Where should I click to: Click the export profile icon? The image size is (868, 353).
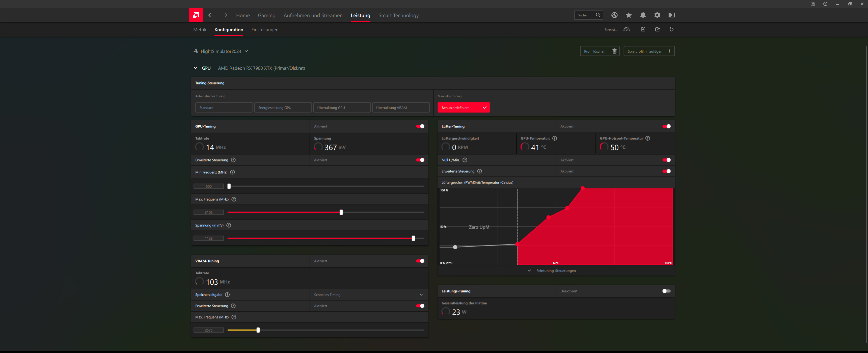pos(657,30)
